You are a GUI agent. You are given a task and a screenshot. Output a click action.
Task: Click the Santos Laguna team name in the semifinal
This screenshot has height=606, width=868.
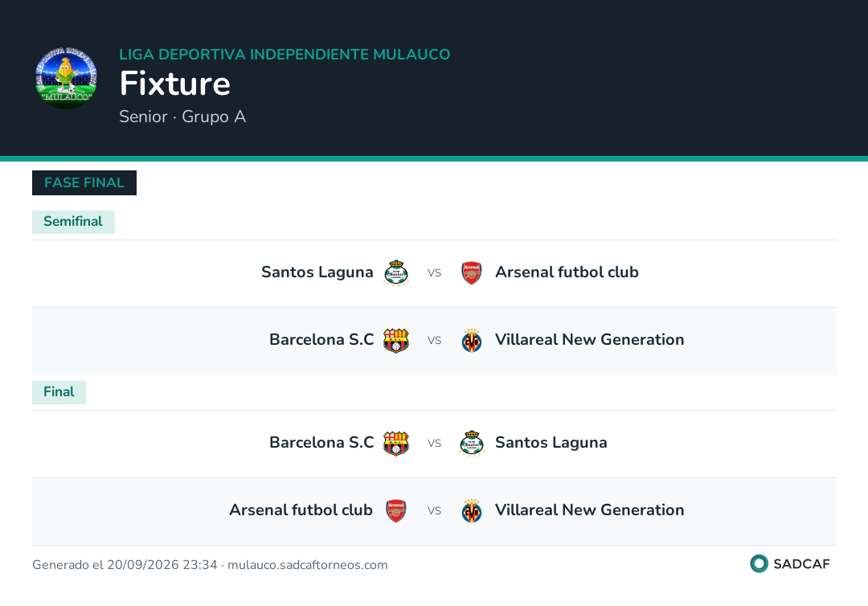pos(317,272)
